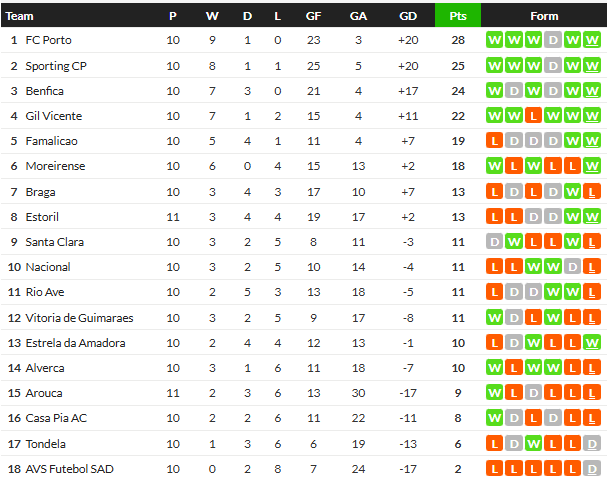Click the GF column header
The image size is (607, 487).
pos(313,16)
